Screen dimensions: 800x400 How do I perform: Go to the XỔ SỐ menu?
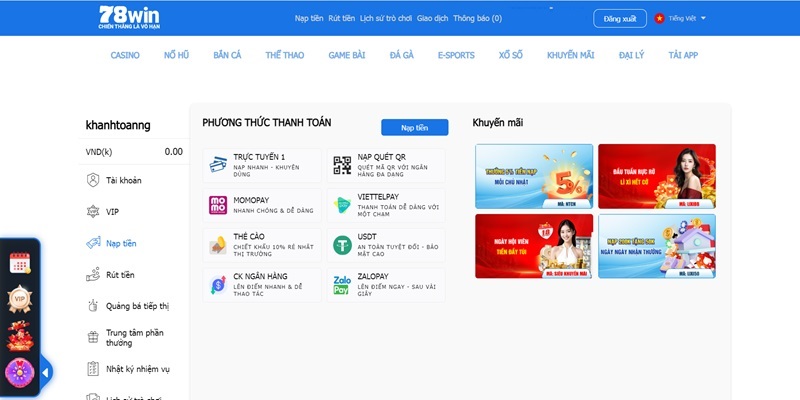[511, 55]
